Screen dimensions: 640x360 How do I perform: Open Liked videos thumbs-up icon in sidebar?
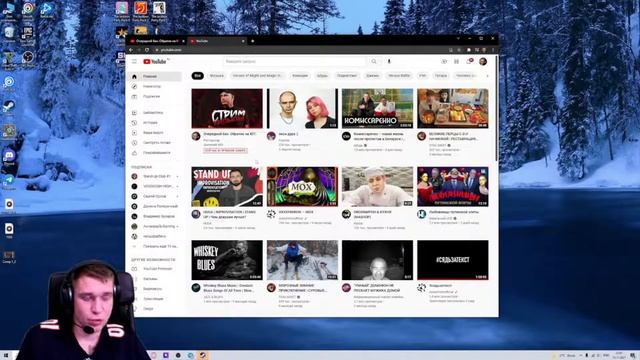[134, 153]
